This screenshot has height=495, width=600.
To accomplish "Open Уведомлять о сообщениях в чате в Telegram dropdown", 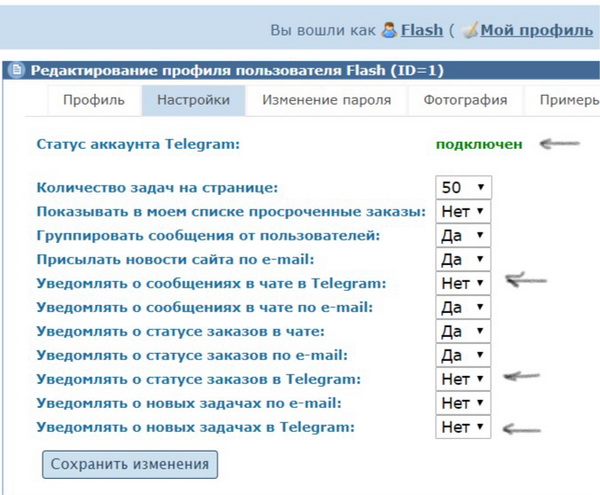I will [x=463, y=283].
